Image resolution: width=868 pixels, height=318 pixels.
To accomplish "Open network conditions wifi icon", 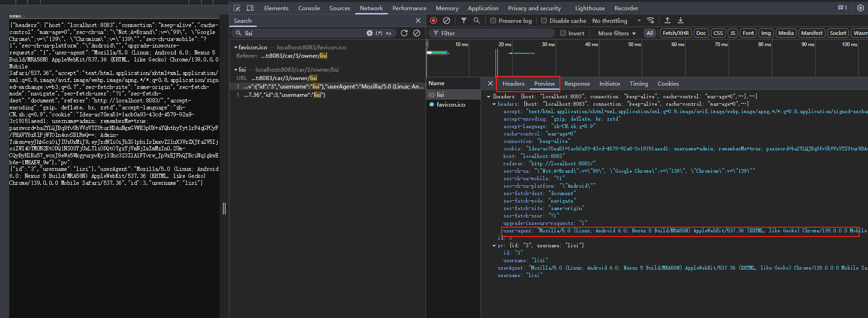I will 650,20.
